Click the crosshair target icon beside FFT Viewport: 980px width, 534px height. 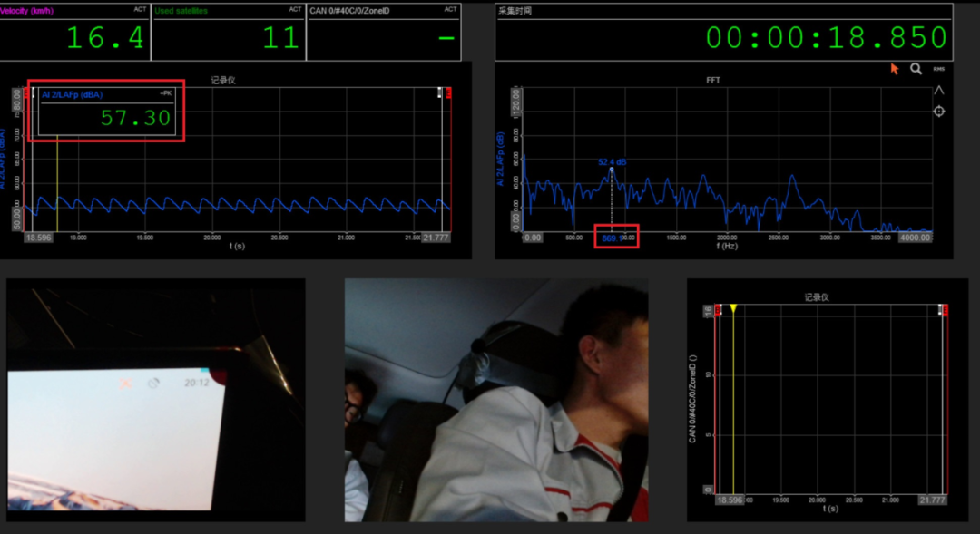(x=939, y=112)
